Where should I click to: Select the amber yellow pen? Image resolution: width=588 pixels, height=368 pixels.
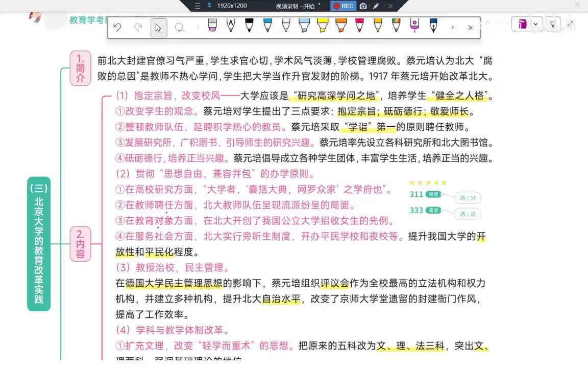click(378, 26)
